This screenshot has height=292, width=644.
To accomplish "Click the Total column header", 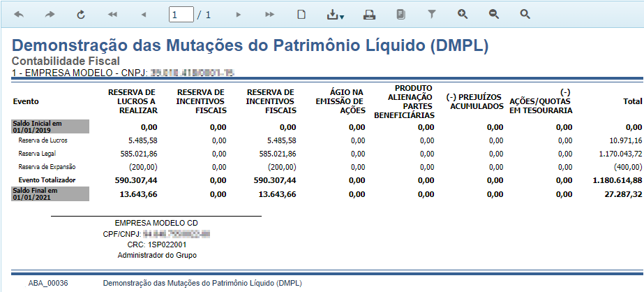I will (633, 101).
